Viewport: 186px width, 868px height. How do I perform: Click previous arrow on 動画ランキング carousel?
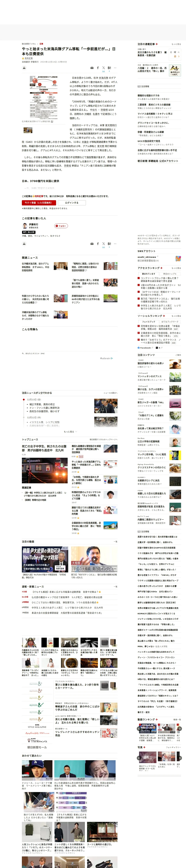pos(139,729)
